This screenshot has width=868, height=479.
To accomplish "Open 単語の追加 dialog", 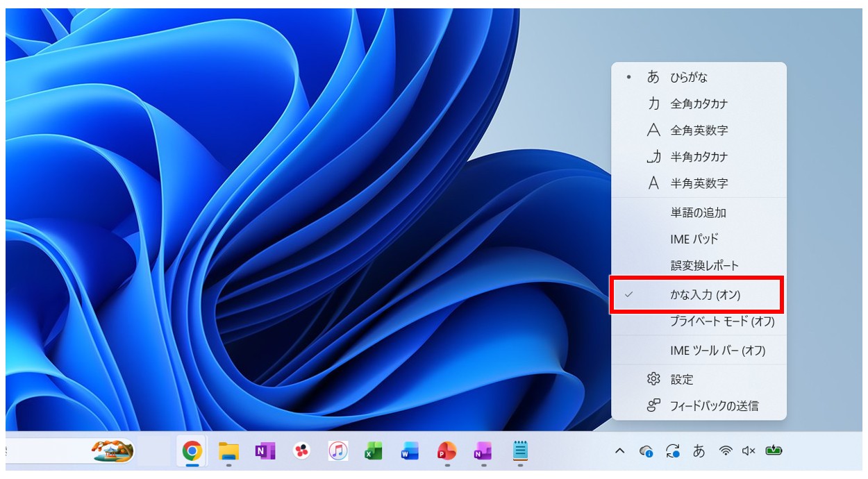I will 699,212.
